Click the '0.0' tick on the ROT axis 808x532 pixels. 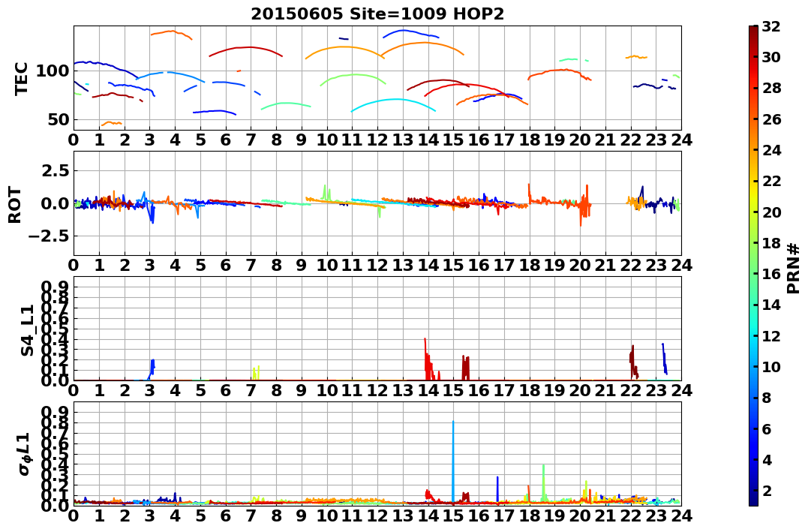pyautogui.click(x=56, y=203)
